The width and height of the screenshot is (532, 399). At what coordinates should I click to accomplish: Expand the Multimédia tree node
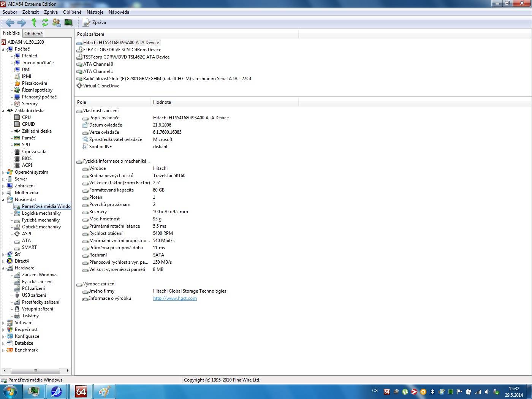click(3, 193)
